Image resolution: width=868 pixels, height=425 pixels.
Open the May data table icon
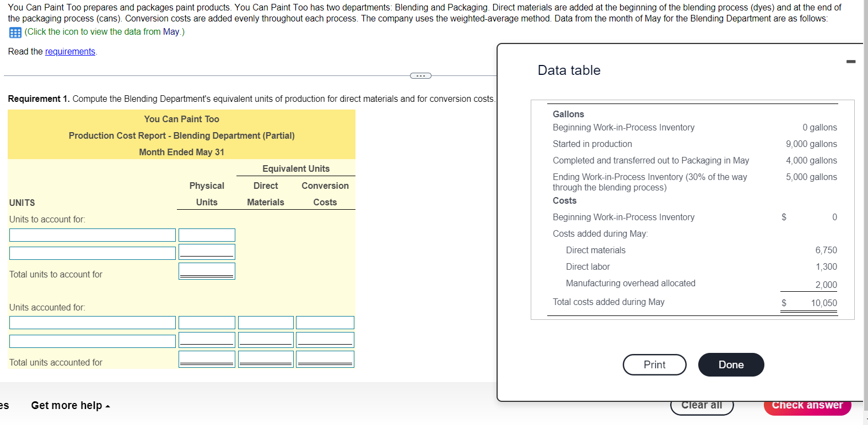tap(15, 32)
